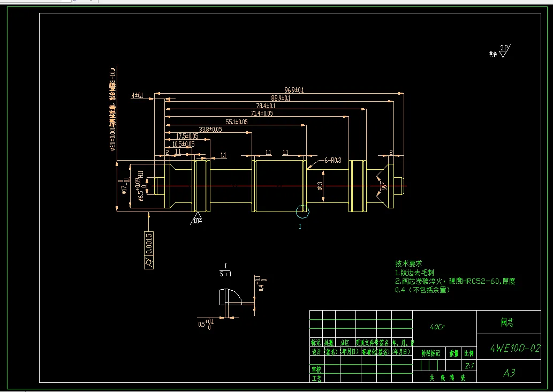Select the 0.5 +0.1 detail dimension
This screenshot has width=553, height=392.
206,324
